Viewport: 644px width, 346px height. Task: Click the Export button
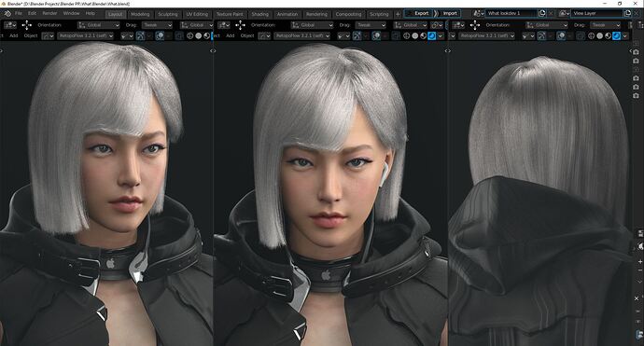[418, 13]
